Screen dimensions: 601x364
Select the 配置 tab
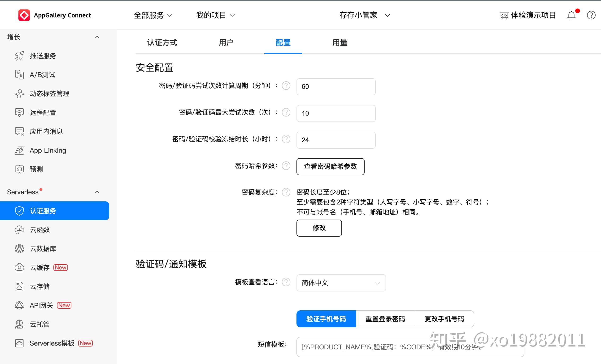[283, 42]
